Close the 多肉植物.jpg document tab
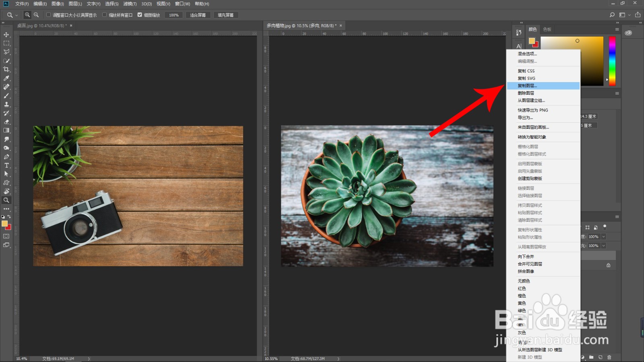Screen dimensions: 644x362 (x=341, y=25)
